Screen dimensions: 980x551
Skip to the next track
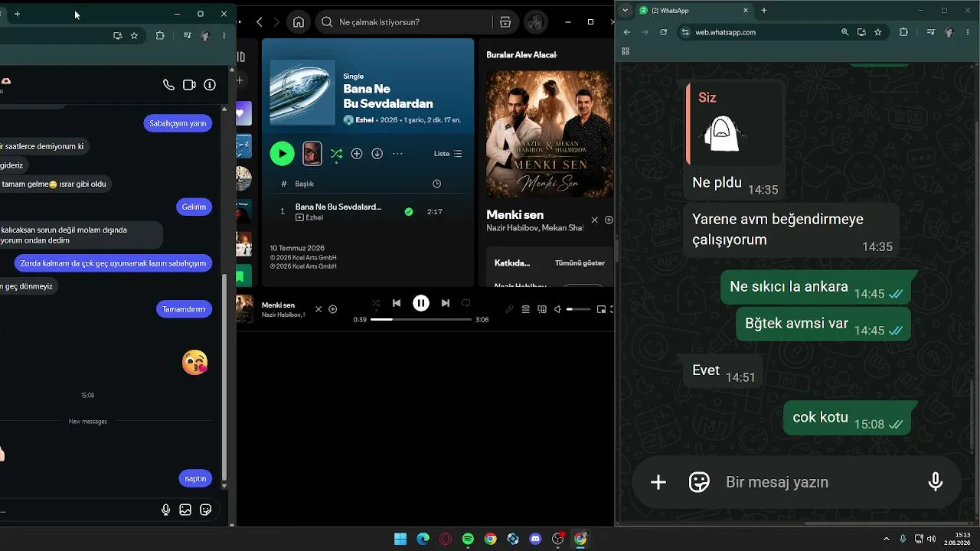(446, 303)
